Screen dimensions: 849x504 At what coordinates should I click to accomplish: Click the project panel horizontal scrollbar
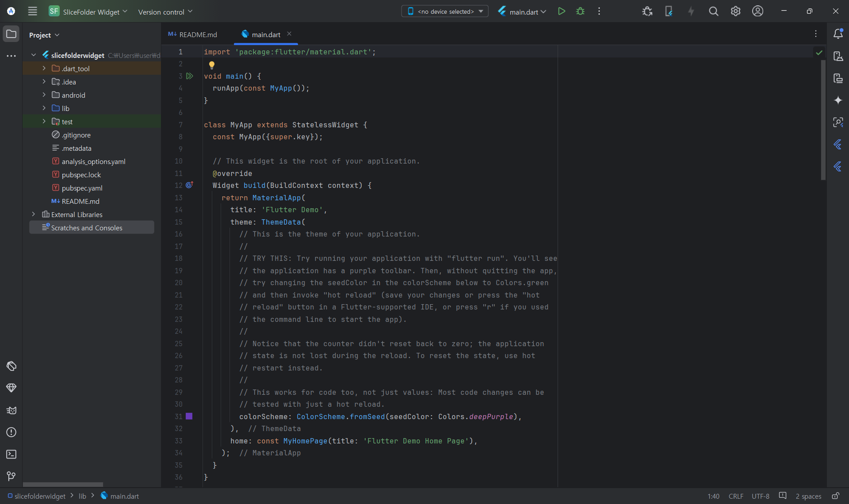tap(63, 485)
